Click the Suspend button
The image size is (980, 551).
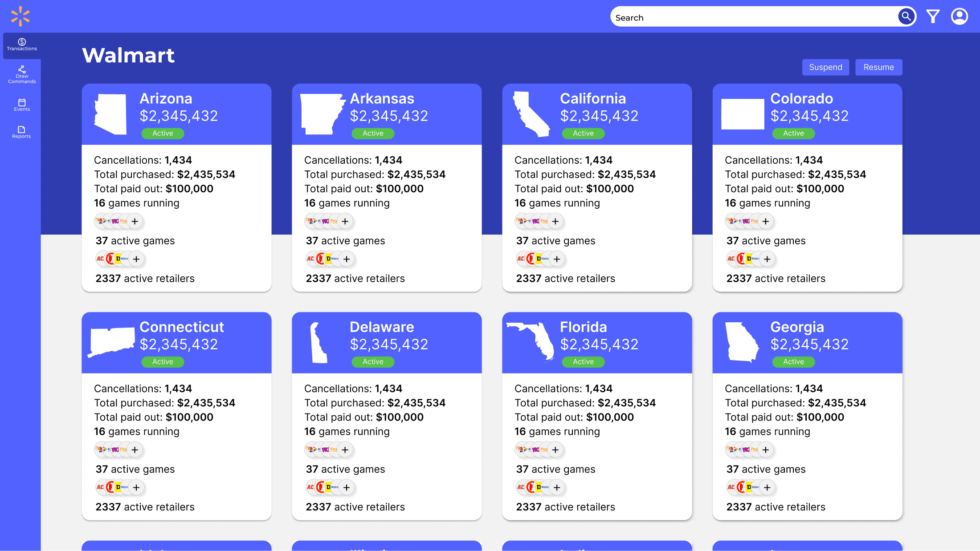pyautogui.click(x=825, y=67)
